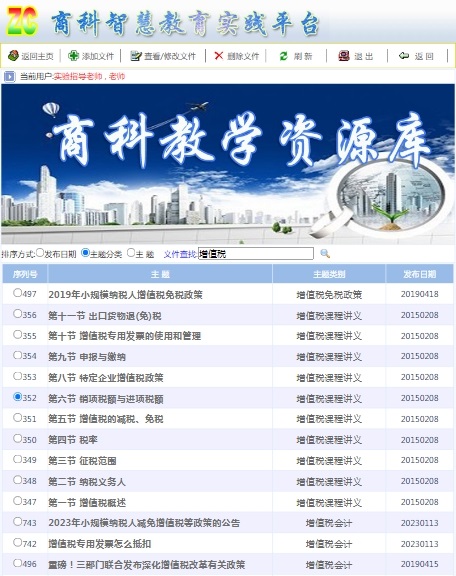Click the green plus 添加文件 icon

tap(73, 56)
